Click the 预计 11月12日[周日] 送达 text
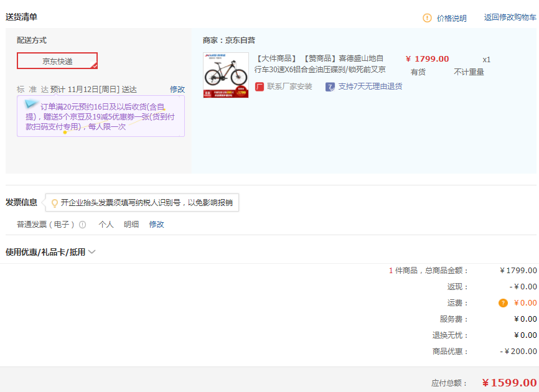The height and width of the screenshot is (392, 539). tap(93, 90)
